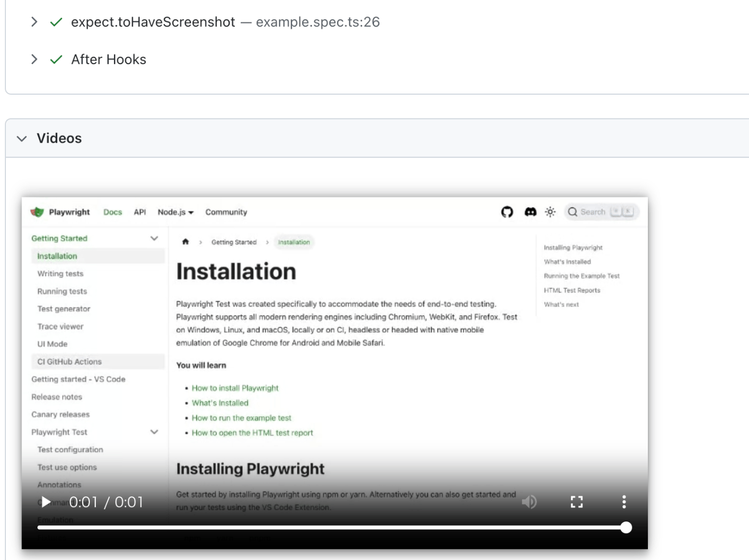Collapse the Videos section
Image resolution: width=749 pixels, height=560 pixels.
click(x=22, y=139)
